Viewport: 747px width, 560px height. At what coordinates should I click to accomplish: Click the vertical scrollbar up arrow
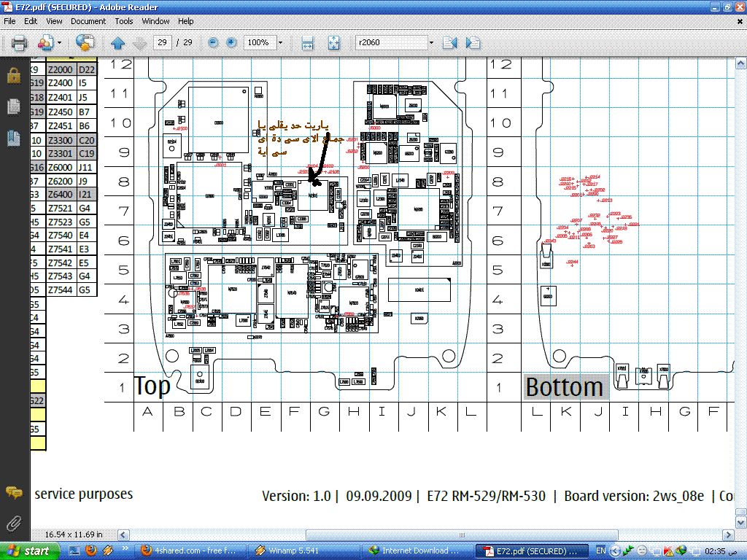[x=741, y=63]
